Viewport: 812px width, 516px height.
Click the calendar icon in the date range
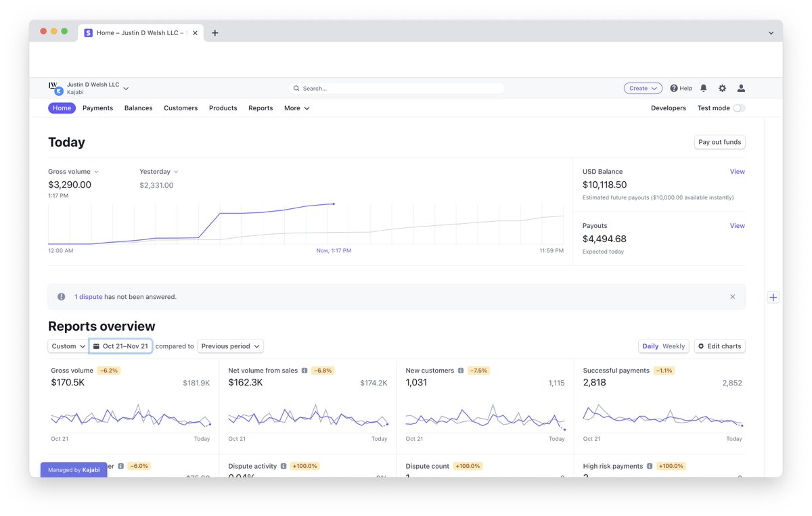click(95, 346)
